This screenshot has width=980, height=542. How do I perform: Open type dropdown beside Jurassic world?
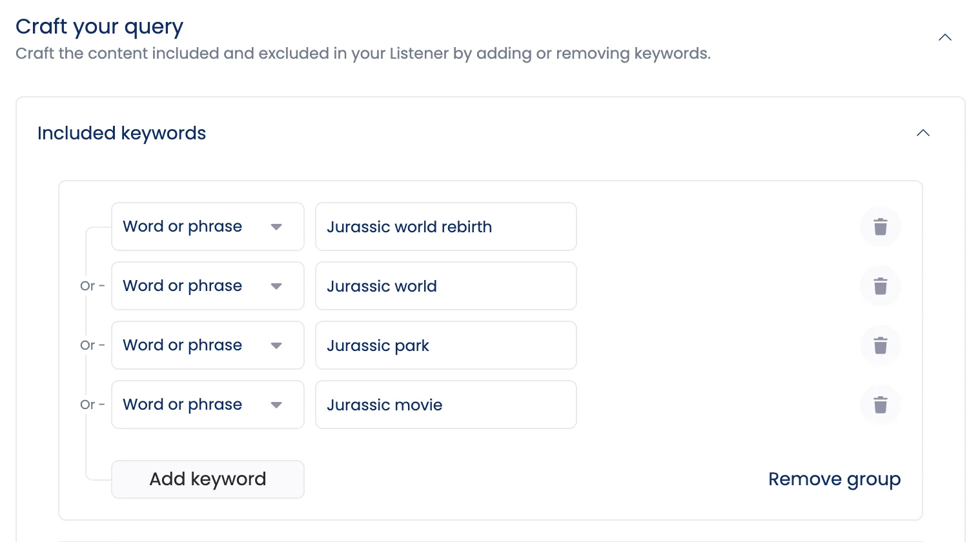[208, 286]
